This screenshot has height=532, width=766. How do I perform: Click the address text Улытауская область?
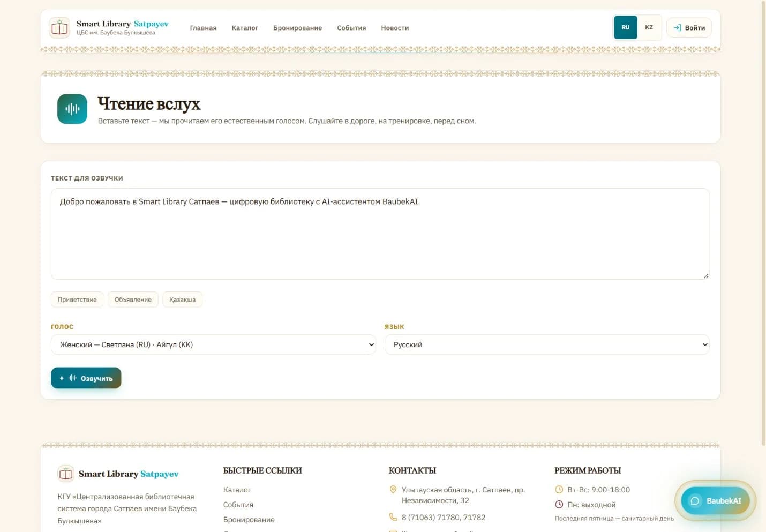pyautogui.click(x=463, y=495)
